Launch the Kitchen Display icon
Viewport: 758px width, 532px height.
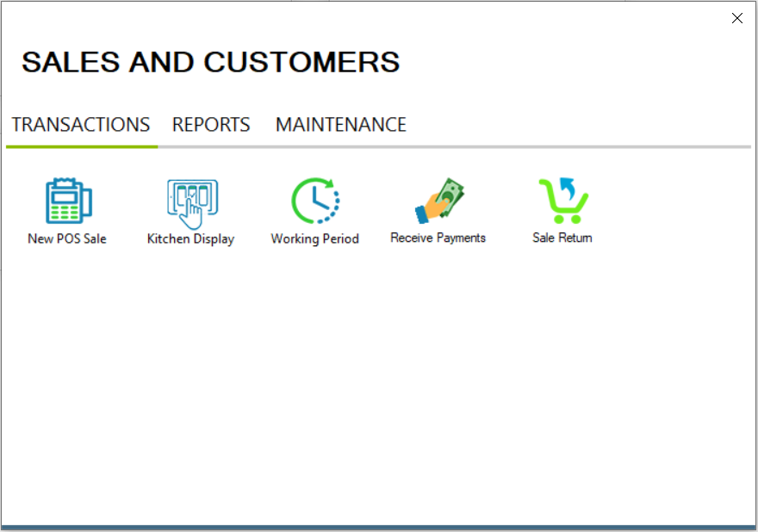pyautogui.click(x=192, y=203)
